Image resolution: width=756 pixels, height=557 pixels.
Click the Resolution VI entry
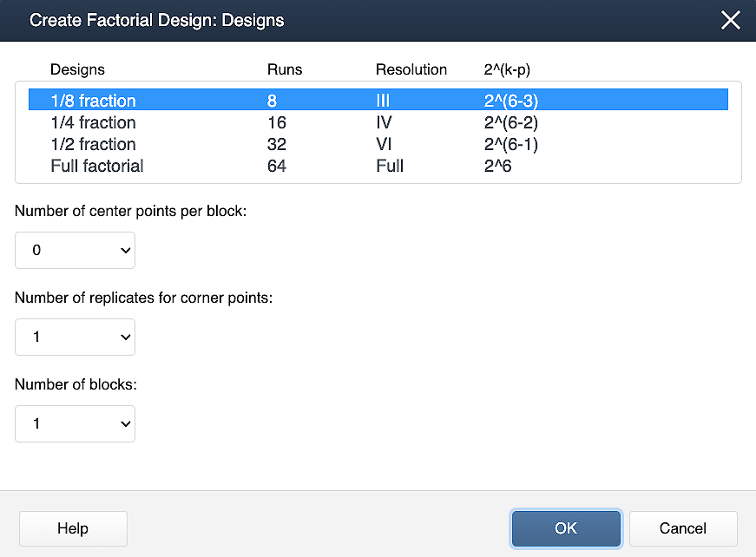pos(383,144)
